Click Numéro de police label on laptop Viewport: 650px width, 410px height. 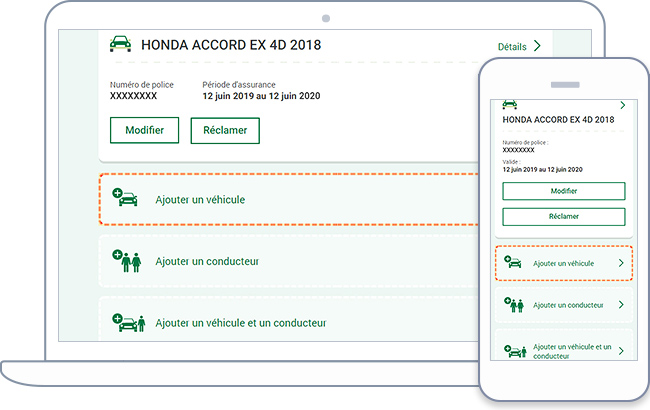click(142, 85)
